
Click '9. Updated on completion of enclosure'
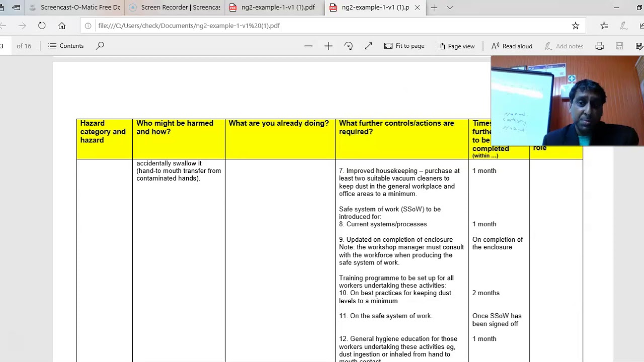[396, 240]
